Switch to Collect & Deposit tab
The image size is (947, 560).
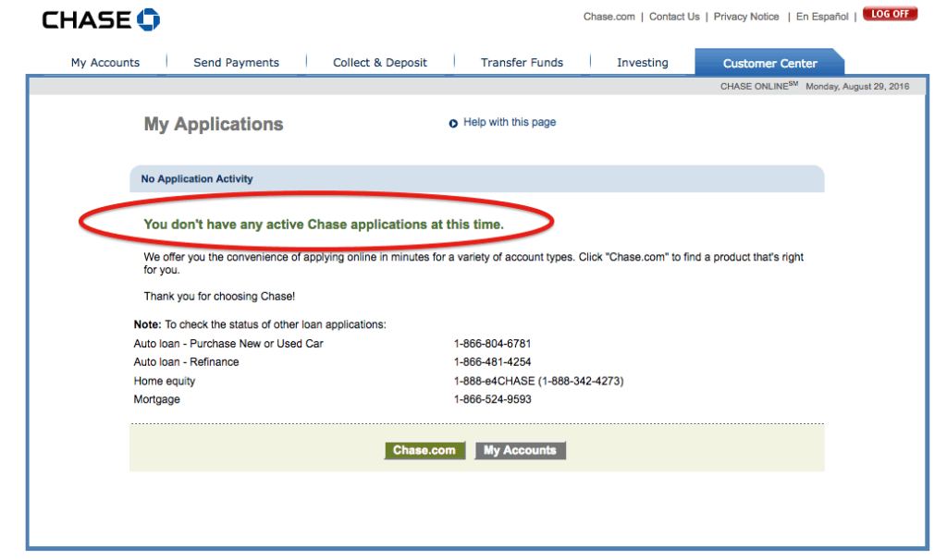[x=380, y=62]
